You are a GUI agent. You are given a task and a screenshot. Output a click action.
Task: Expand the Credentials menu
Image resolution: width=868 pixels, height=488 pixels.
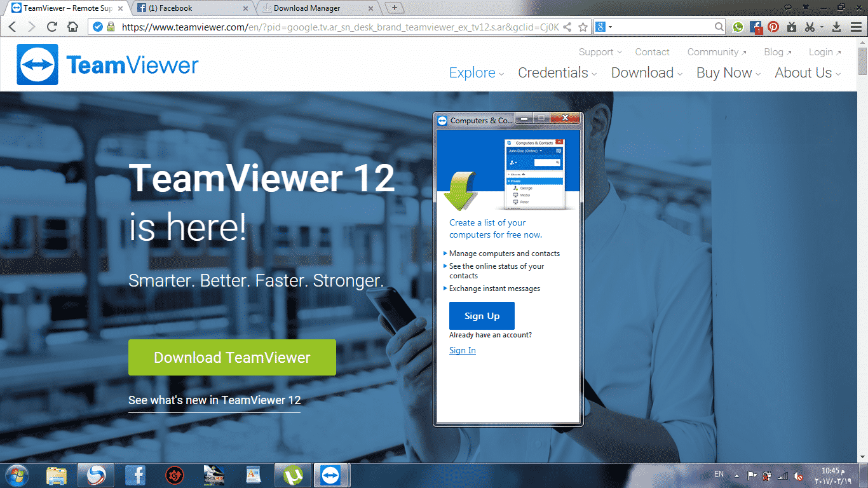click(x=557, y=73)
